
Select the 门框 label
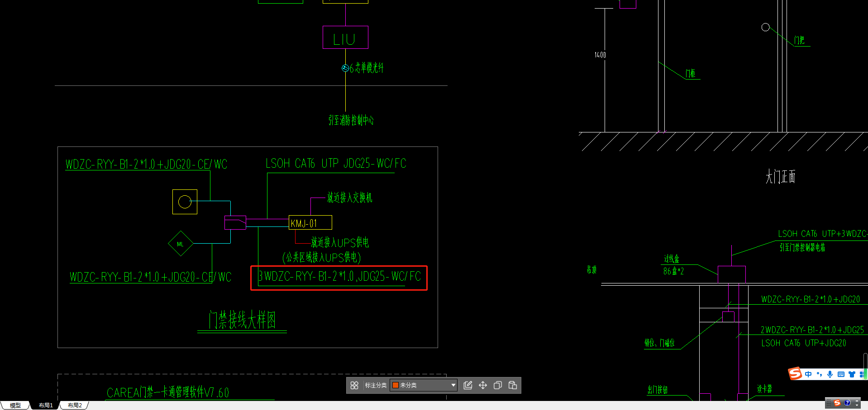[690, 73]
